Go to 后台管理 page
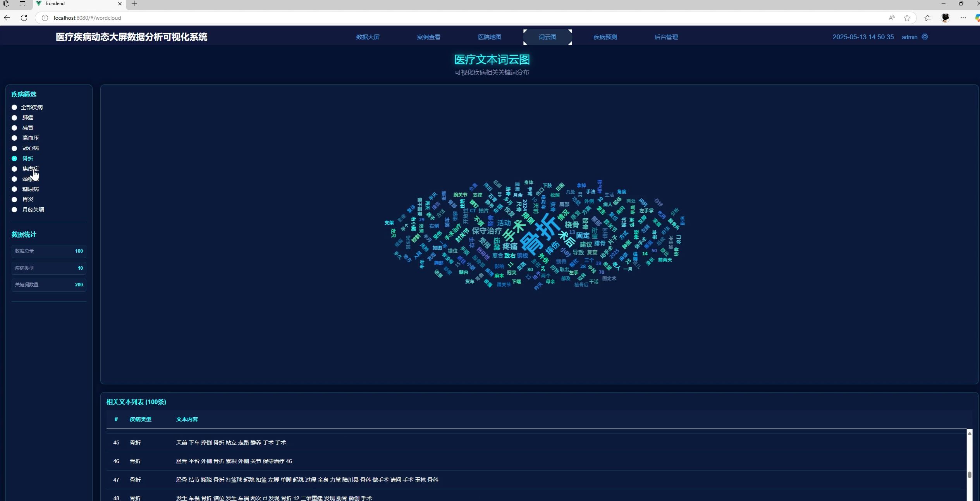This screenshot has width=980, height=501. pos(666,37)
